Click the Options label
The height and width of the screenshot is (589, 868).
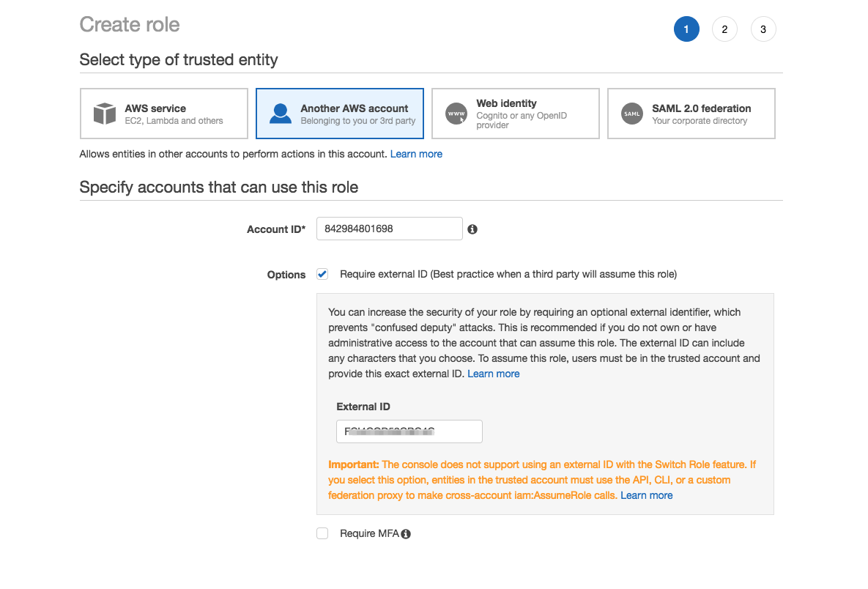[x=286, y=275]
